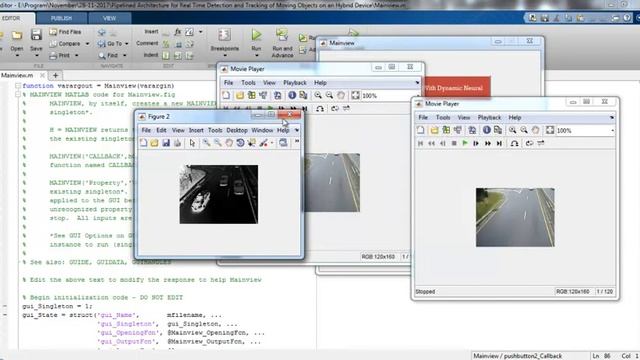The height and width of the screenshot is (360, 640).
Task: Open View menu in back Movie Player
Action: 269,83
